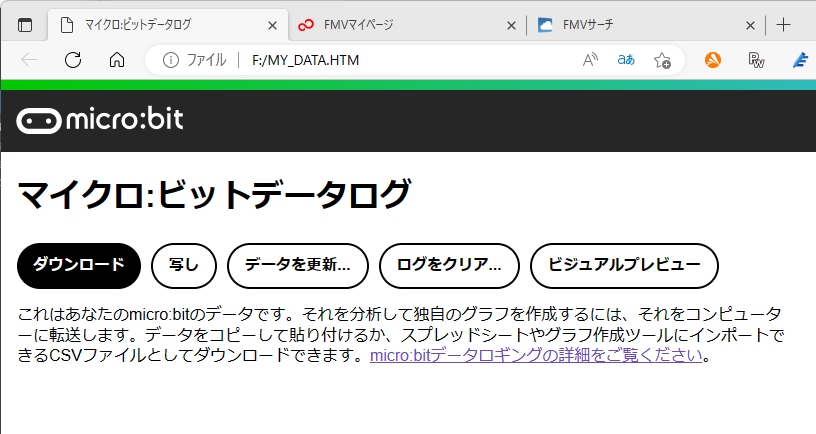Go back with the back arrow
The height and width of the screenshot is (434, 816).
(29, 60)
